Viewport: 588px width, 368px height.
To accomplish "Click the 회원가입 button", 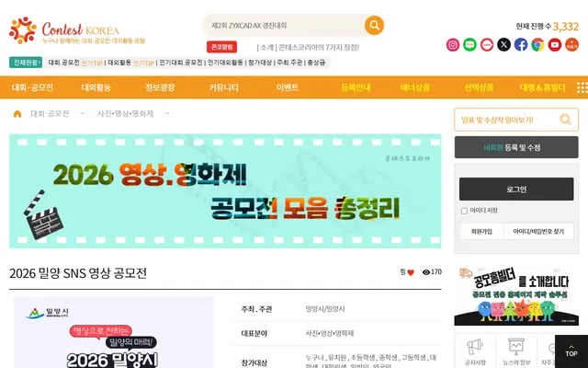I will (x=481, y=232).
